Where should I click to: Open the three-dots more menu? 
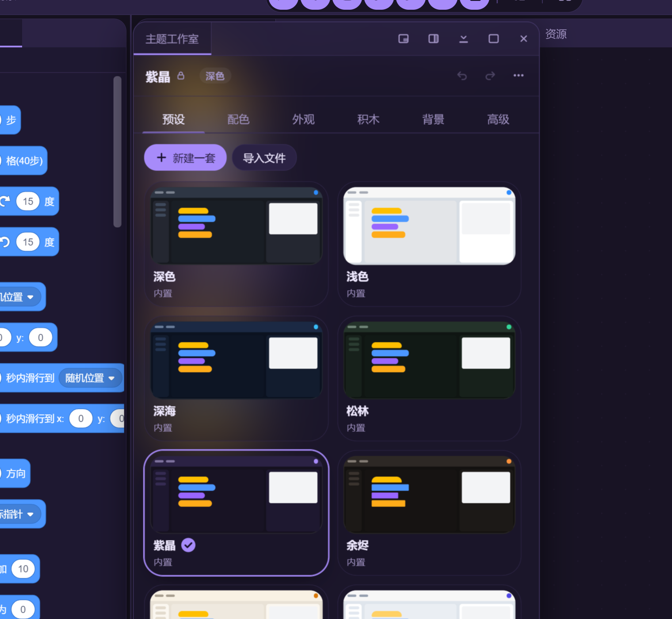coord(519,76)
